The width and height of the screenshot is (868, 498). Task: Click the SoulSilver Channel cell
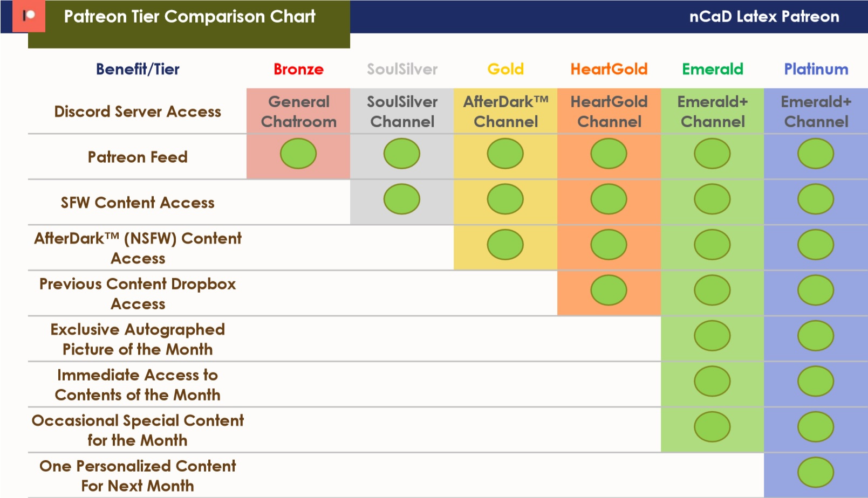(402, 112)
